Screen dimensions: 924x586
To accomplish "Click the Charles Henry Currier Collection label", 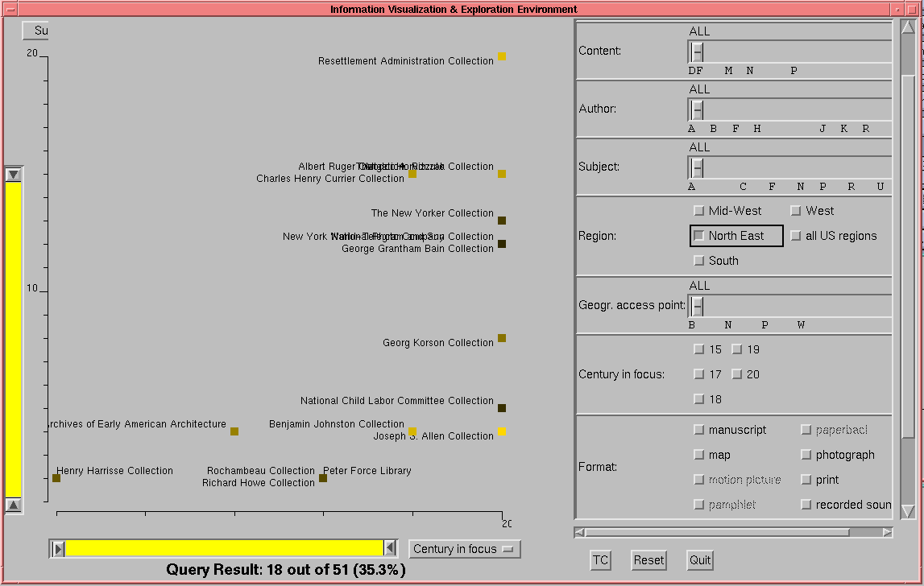I will point(330,179).
